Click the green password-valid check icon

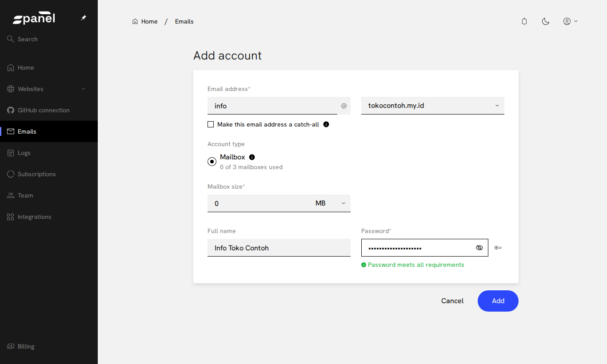coord(364,265)
